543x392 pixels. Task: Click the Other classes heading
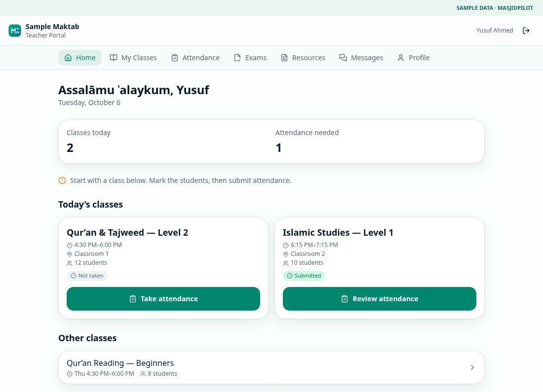87,338
